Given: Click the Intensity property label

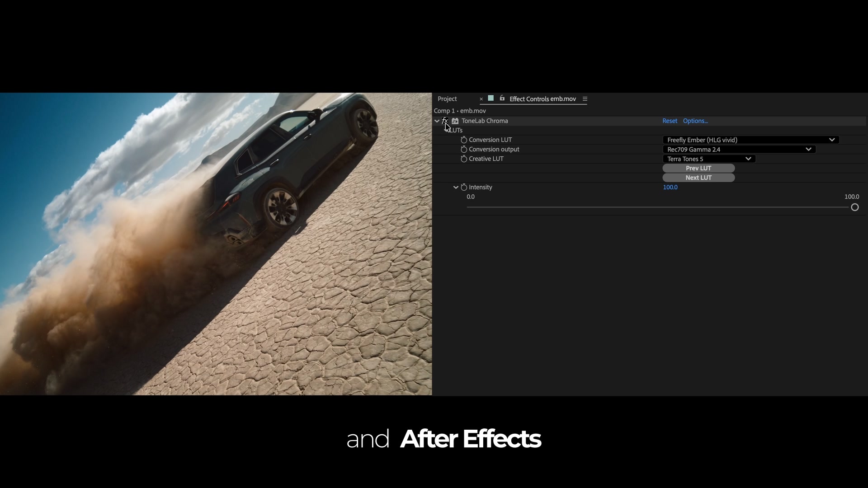Looking at the screenshot, I should click(480, 187).
